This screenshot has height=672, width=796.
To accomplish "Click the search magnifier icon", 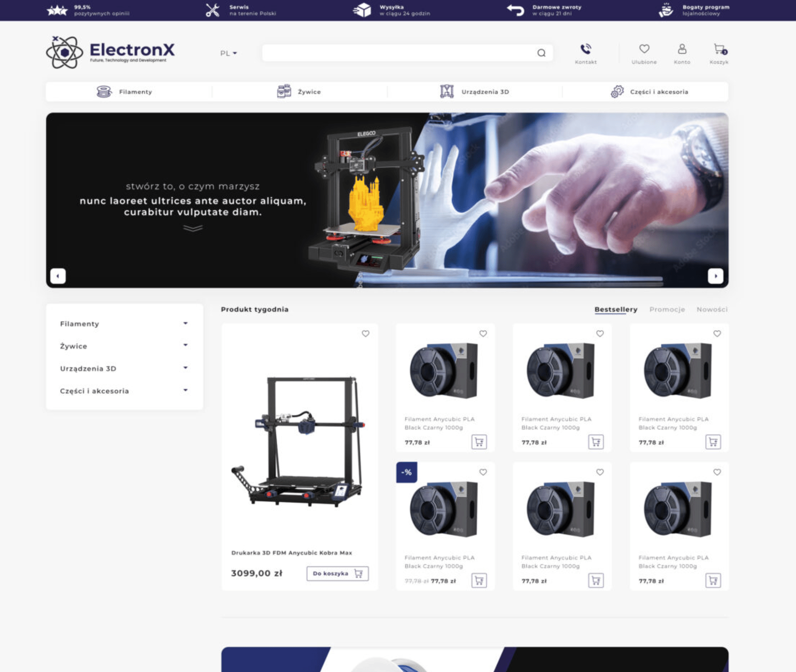I will coord(541,53).
